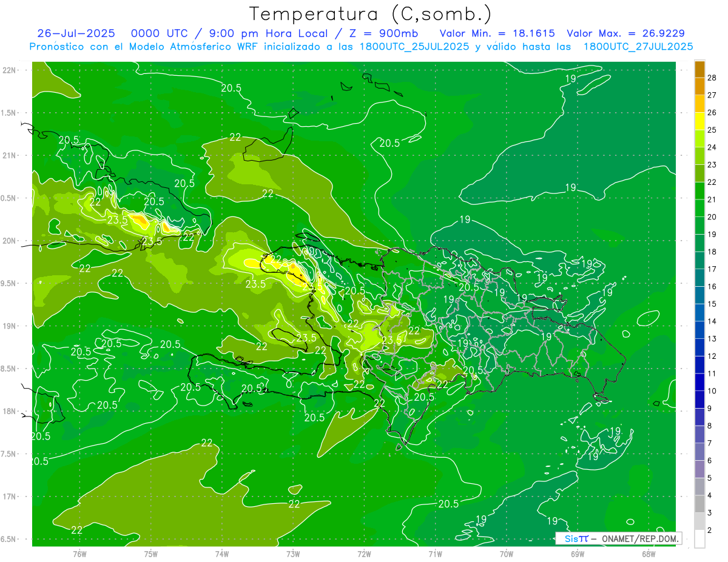Pick the legend color band between 18 and 19
Image resolution: width=728 pixels, height=562 pixels.
point(699,243)
